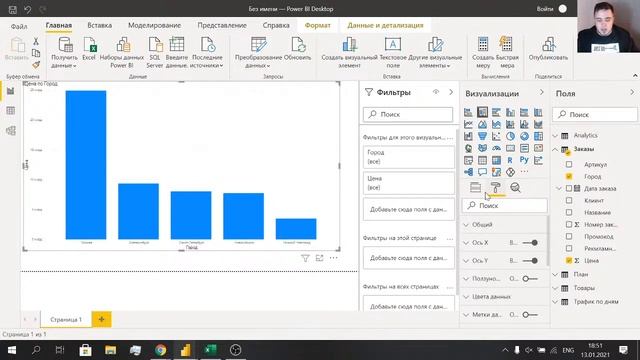This screenshot has height=360, width=640.
Task: Toggle the Метки данных switch
Action: click(x=530, y=315)
